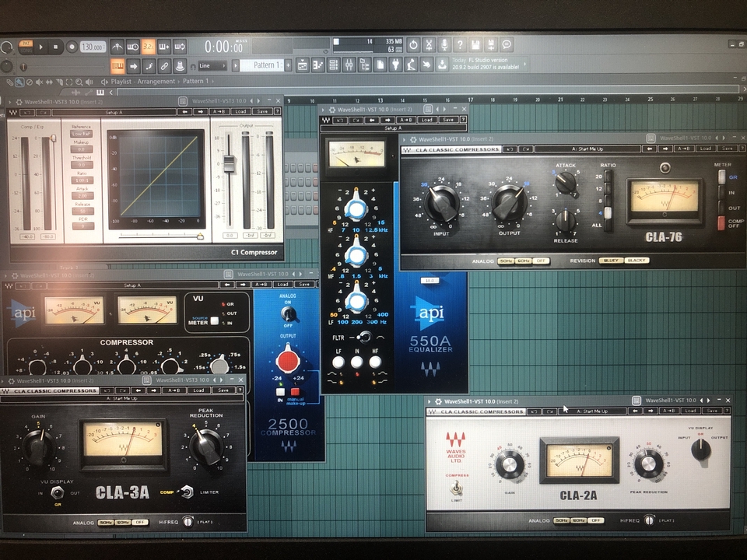Open the piano roll view icon
The image size is (747, 560).
click(317, 65)
